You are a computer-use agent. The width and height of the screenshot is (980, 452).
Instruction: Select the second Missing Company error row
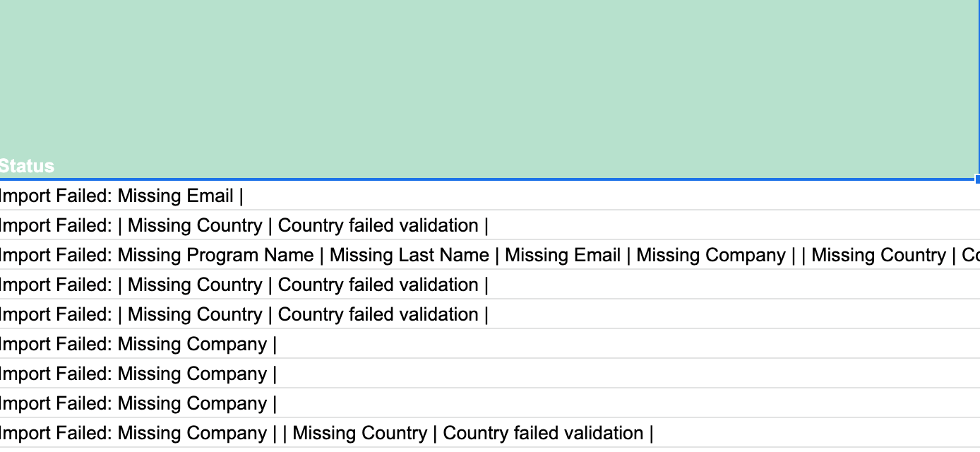click(138, 374)
